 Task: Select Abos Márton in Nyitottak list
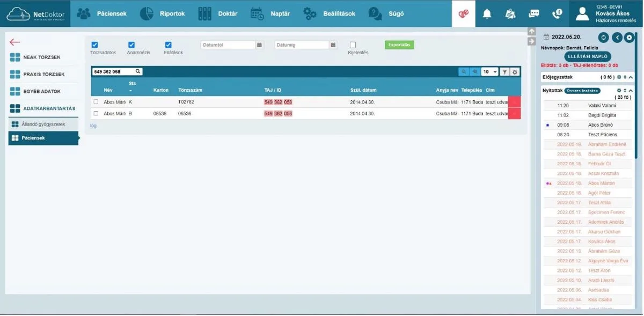pyautogui.click(x=587, y=183)
